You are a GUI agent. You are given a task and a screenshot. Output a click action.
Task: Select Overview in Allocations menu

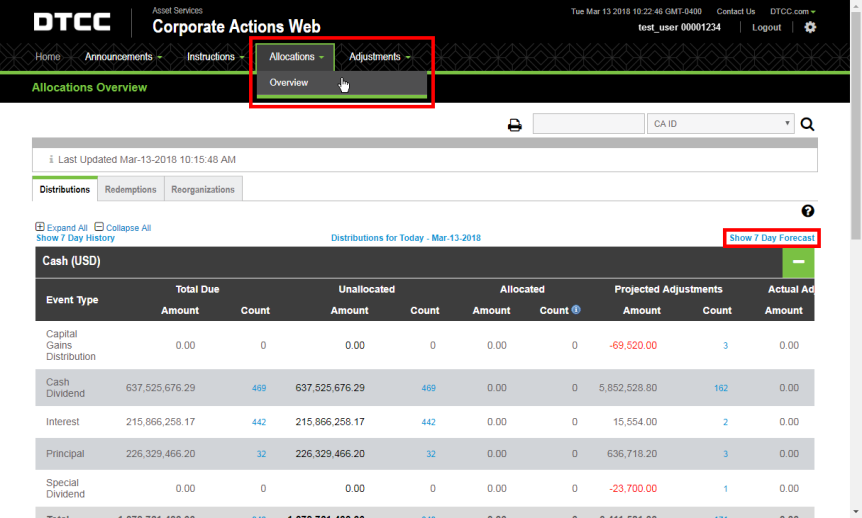[x=289, y=82]
